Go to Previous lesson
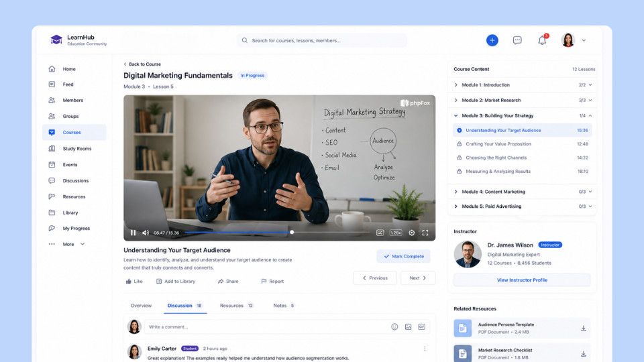The width and height of the screenshot is (644, 362). [375, 278]
